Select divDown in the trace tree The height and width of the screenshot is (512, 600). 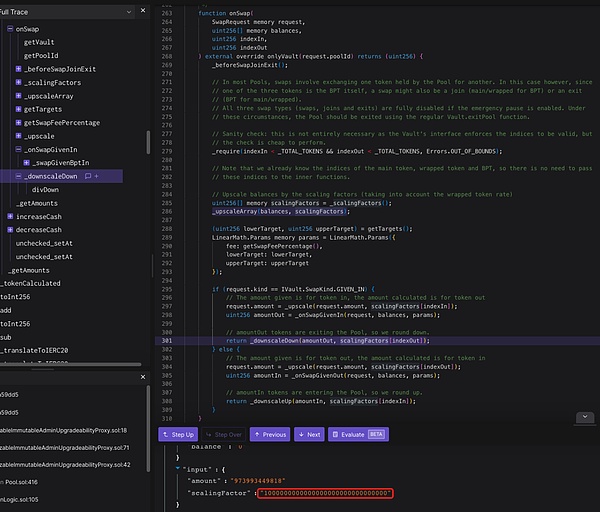point(44,189)
